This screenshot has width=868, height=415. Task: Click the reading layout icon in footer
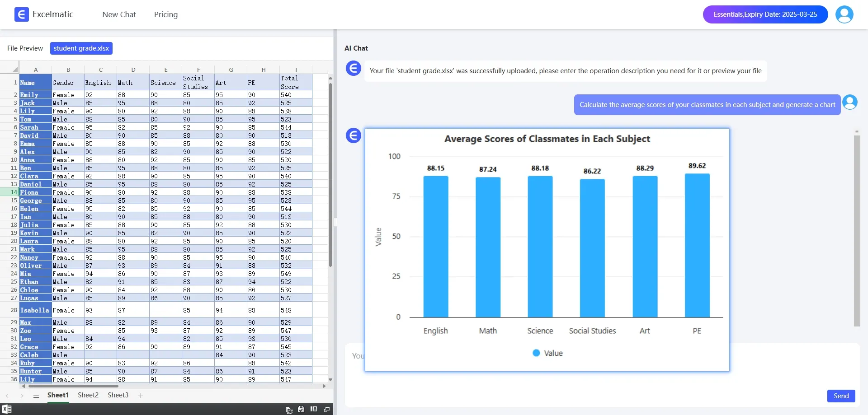314,409
